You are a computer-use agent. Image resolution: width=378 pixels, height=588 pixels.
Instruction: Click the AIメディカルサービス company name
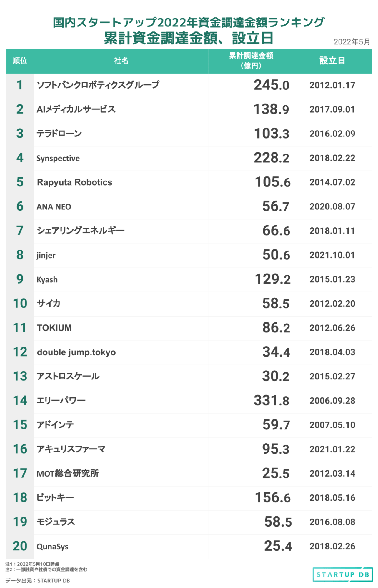click(76, 109)
